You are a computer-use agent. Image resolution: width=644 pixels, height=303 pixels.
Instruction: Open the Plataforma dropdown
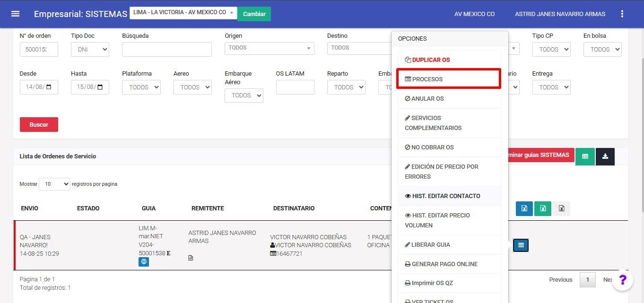tap(141, 87)
